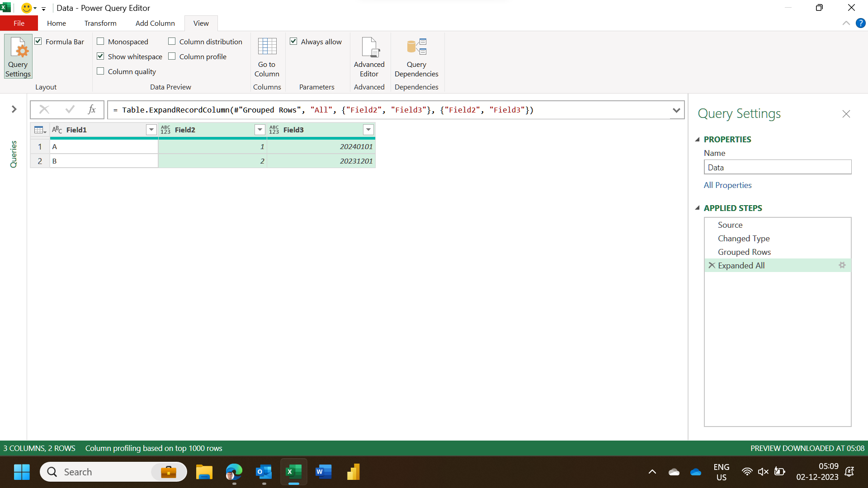Open Query Settings via its ribbon icon
This screenshot has height=488, width=868.
pos(18,56)
